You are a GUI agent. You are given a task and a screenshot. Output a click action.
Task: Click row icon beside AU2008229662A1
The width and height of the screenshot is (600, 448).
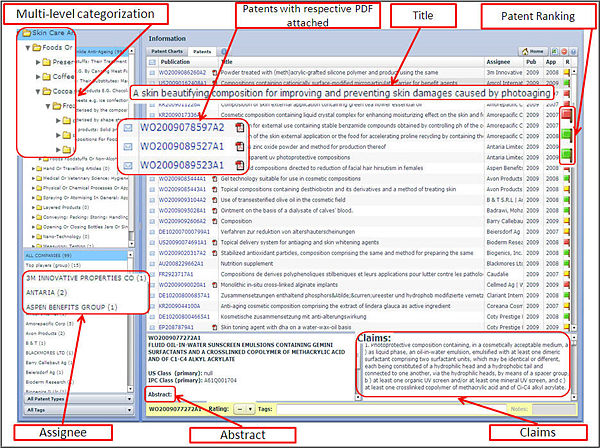pos(152,264)
